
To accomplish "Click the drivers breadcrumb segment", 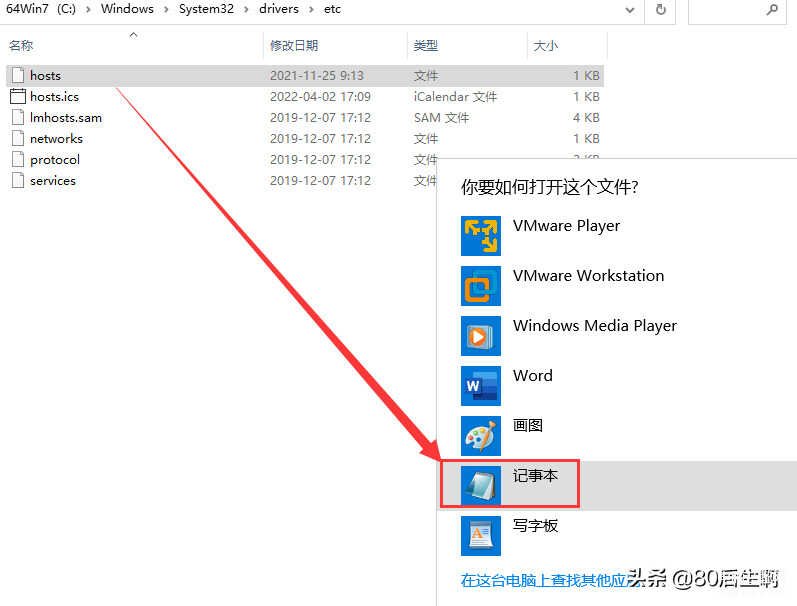I will [x=276, y=9].
